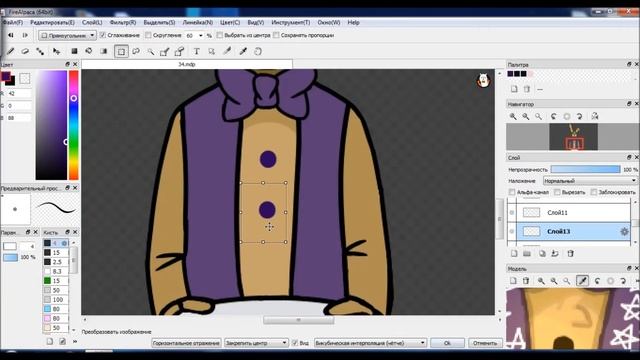
Task: Undo with the left arrow toolbar icon
Action: (x=11, y=36)
